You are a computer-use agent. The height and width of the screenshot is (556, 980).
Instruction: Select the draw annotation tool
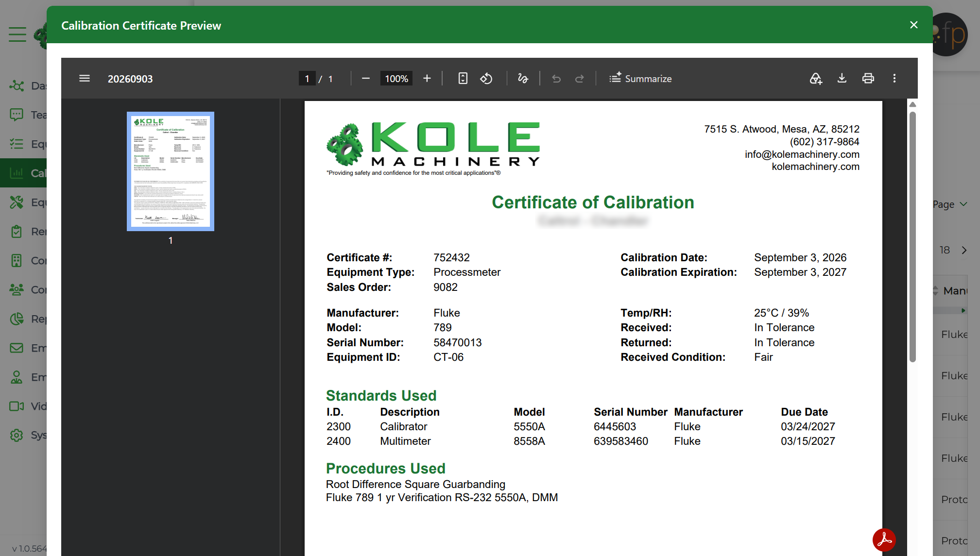click(x=523, y=78)
